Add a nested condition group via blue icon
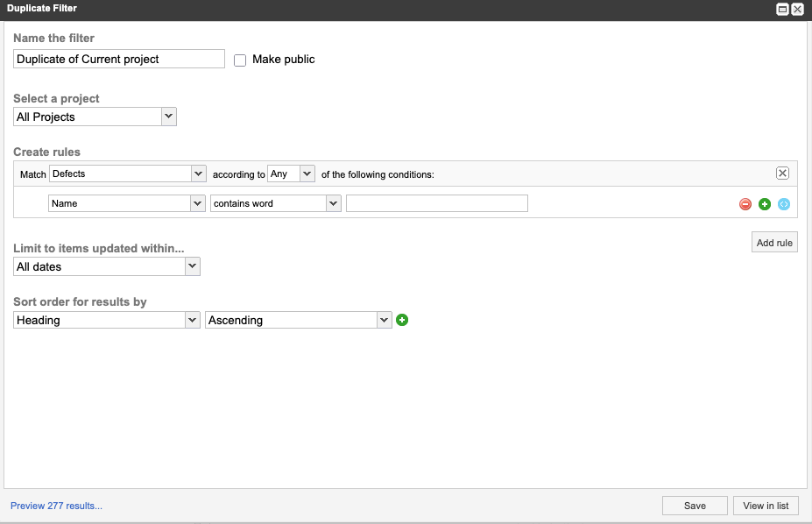The height and width of the screenshot is (524, 812). (783, 203)
